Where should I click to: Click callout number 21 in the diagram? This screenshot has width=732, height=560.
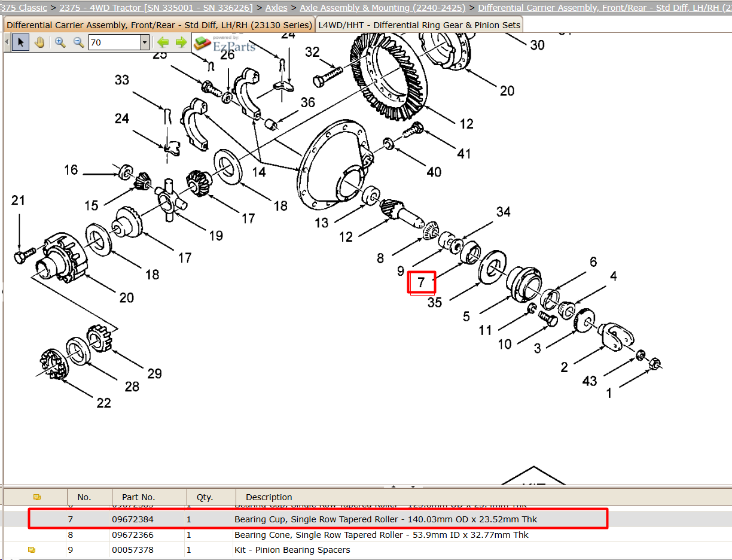pos(19,200)
